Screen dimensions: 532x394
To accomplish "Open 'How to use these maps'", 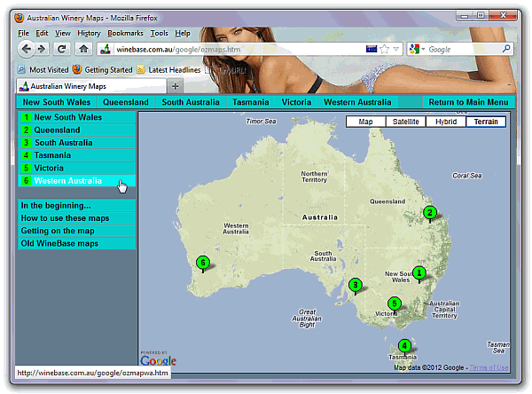I will [76, 218].
